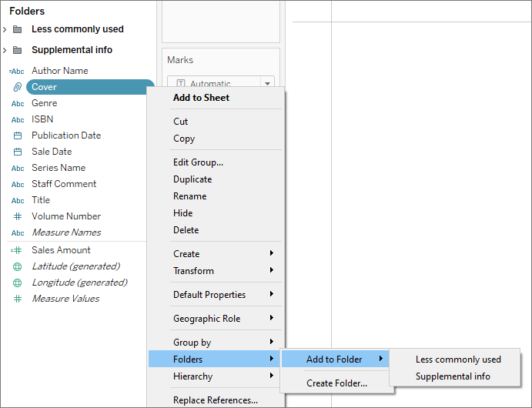Choose Less commonly used folder option
Image resolution: width=532 pixels, height=408 pixels.
pyautogui.click(x=458, y=360)
